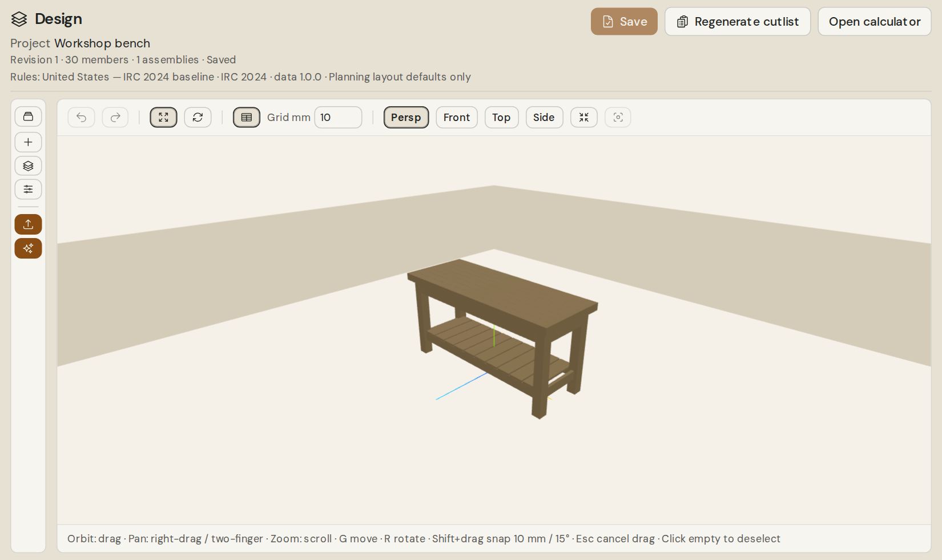Image resolution: width=942 pixels, height=560 pixels.
Task: Switch to Front view
Action: [x=457, y=118]
